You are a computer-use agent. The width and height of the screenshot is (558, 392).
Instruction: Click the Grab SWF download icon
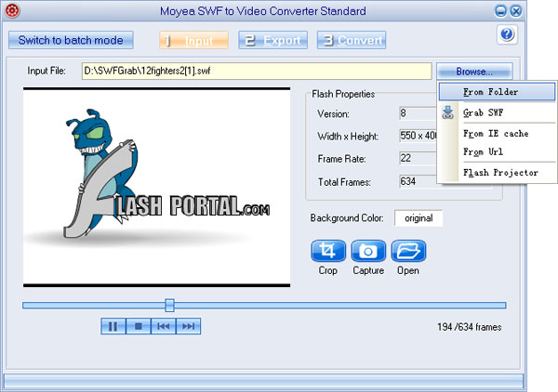pos(447,112)
